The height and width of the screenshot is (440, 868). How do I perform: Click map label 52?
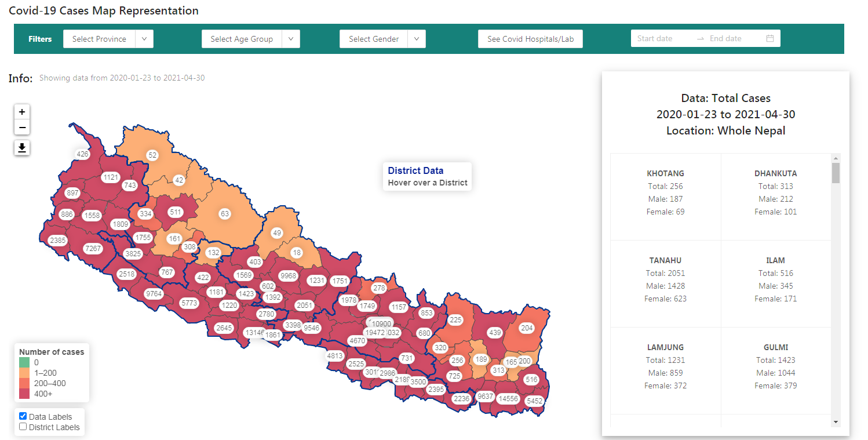click(x=152, y=155)
